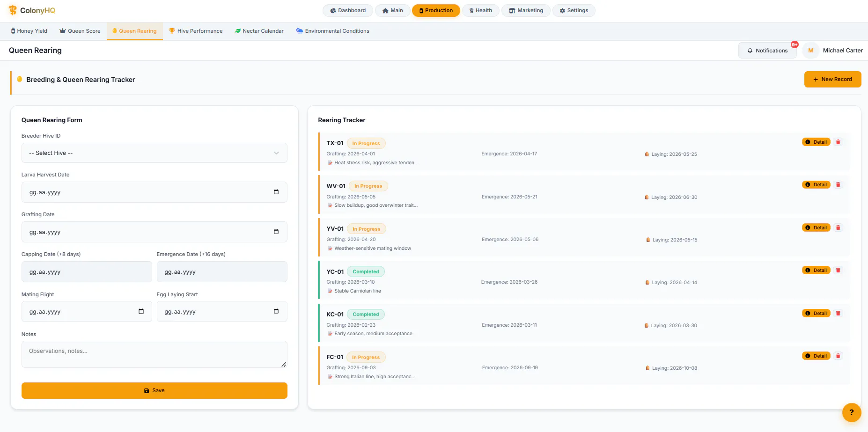Open the Nectar Calendar tab
This screenshot has height=432, width=868.
tap(259, 31)
